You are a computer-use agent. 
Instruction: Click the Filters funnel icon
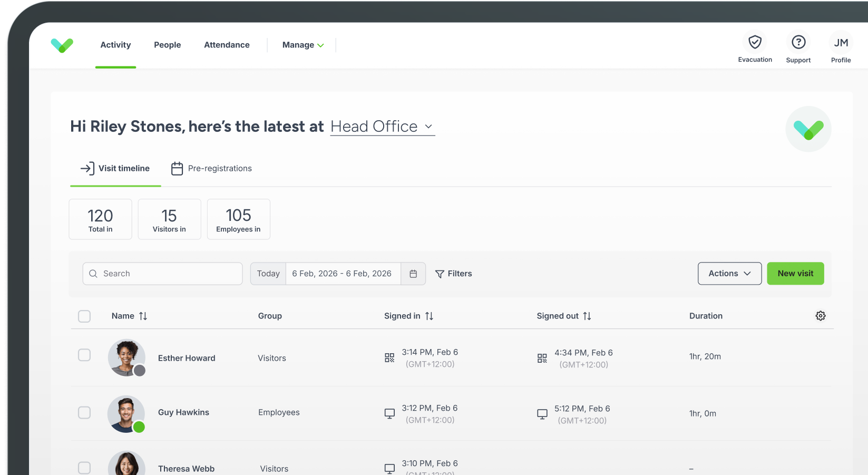pyautogui.click(x=440, y=274)
